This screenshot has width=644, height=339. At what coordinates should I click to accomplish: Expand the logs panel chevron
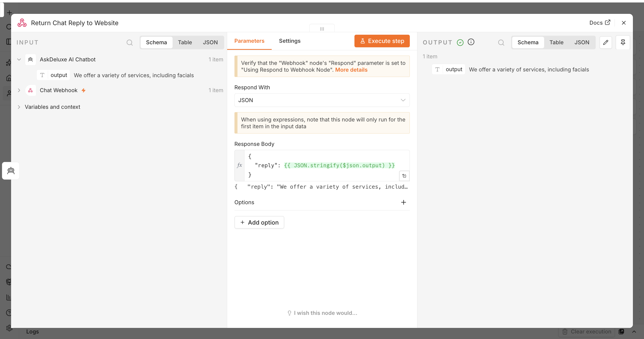click(x=634, y=331)
